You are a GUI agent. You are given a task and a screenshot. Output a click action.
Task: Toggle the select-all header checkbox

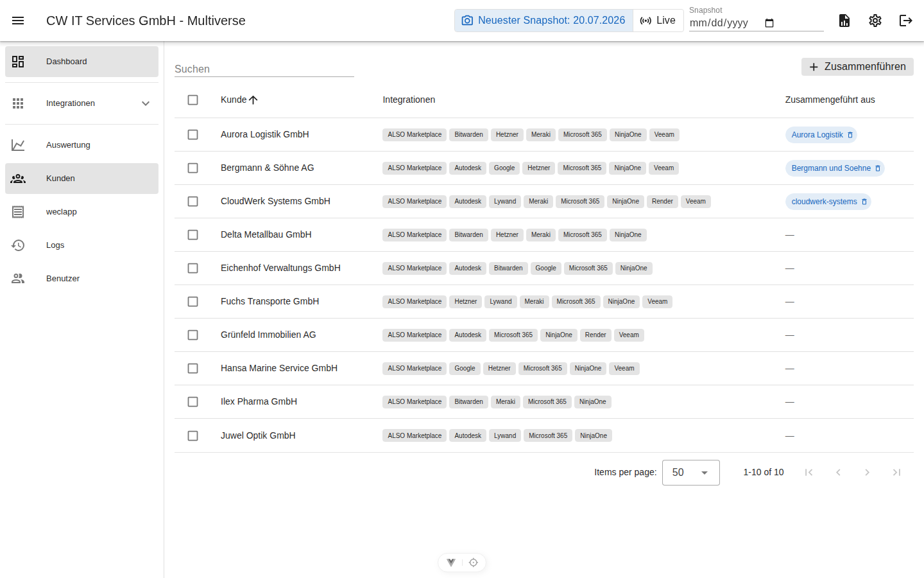[193, 100]
